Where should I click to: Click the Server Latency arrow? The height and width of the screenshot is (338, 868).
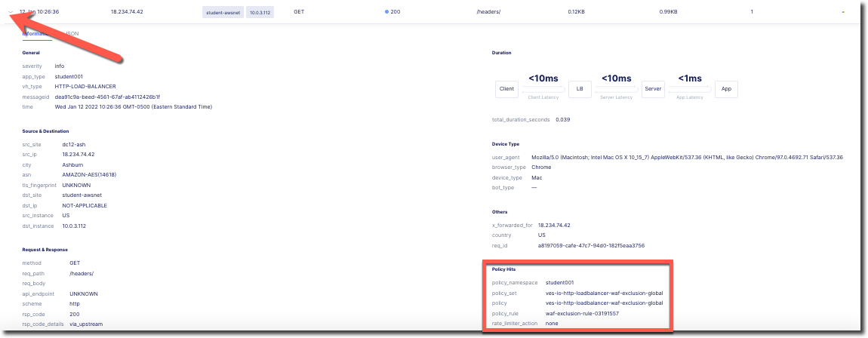pyautogui.click(x=616, y=90)
